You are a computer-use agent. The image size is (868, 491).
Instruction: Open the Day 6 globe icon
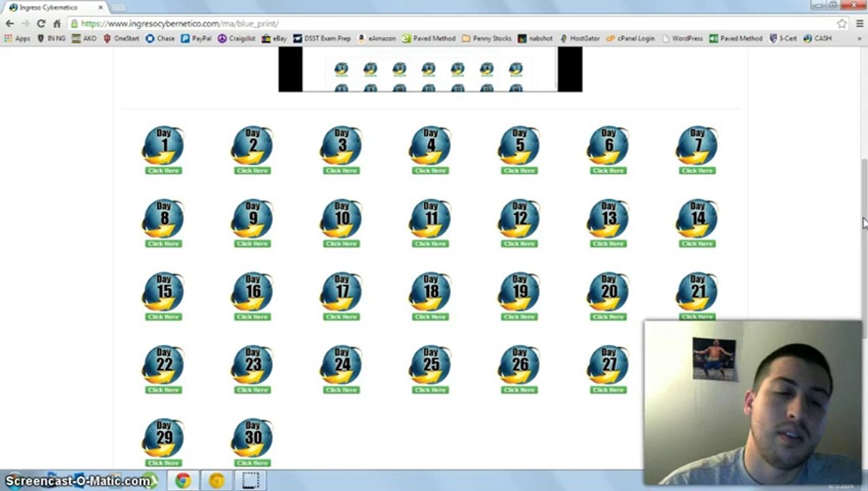pyautogui.click(x=608, y=145)
